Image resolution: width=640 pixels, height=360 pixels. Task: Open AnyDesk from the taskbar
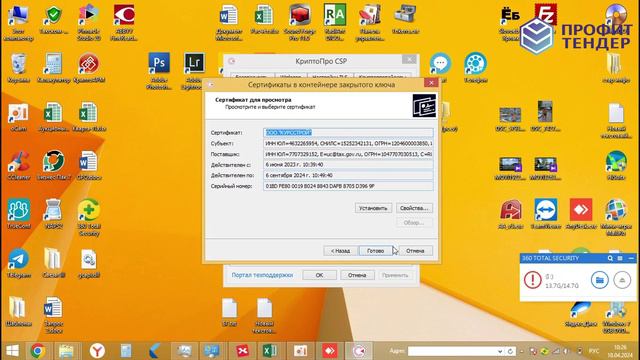329,351
